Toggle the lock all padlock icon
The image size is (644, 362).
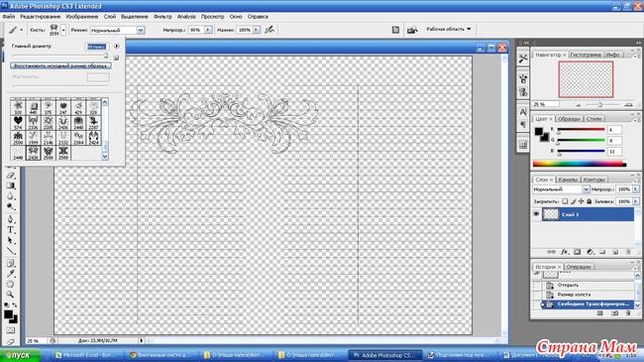[589, 201]
